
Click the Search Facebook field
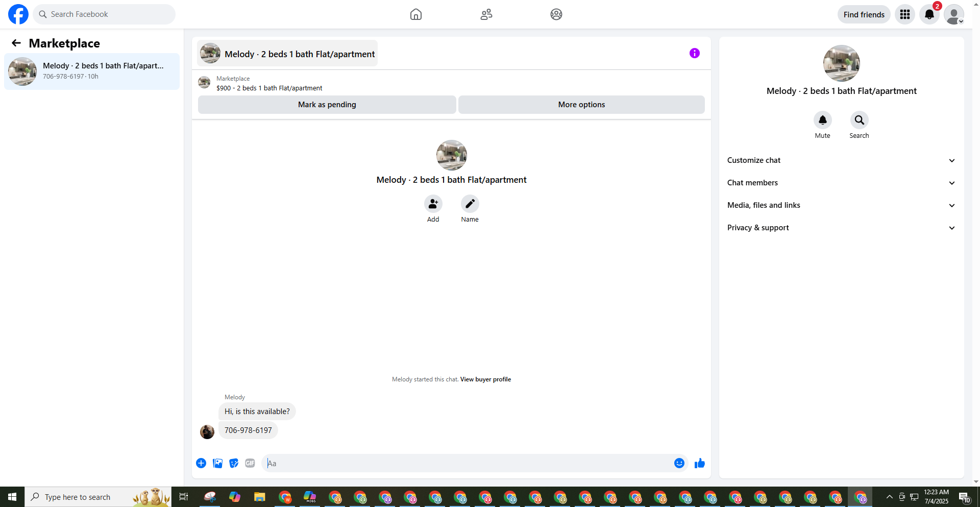coord(104,14)
